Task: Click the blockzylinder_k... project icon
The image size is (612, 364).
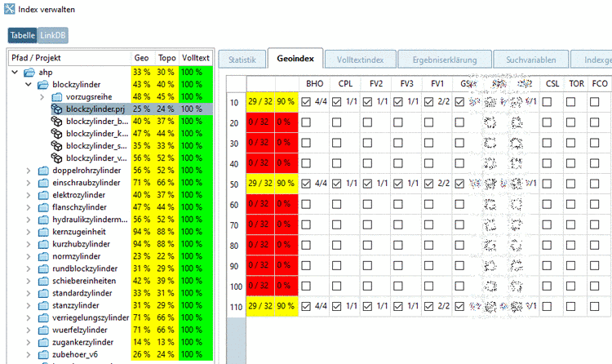Action: tap(57, 134)
